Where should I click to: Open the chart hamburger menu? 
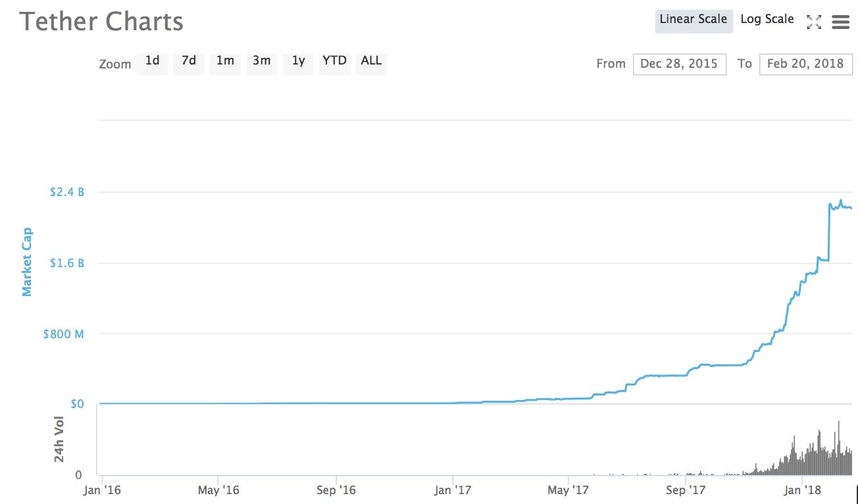pyautogui.click(x=841, y=22)
